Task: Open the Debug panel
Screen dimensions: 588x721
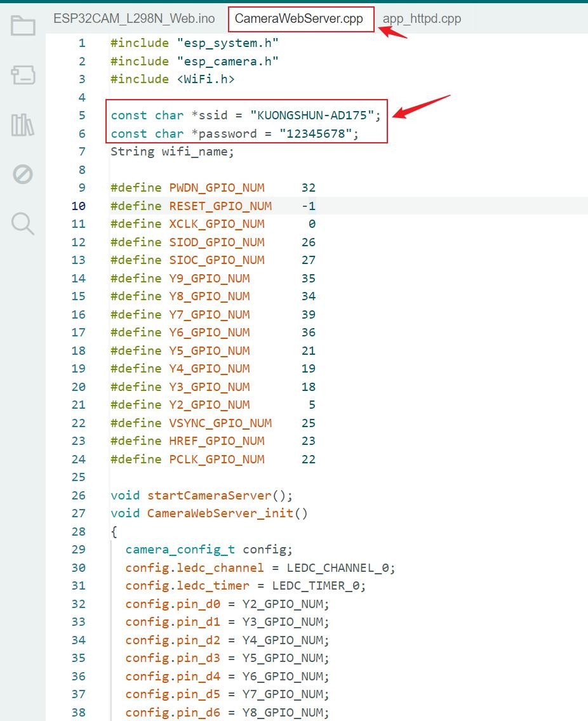Action: (x=23, y=175)
